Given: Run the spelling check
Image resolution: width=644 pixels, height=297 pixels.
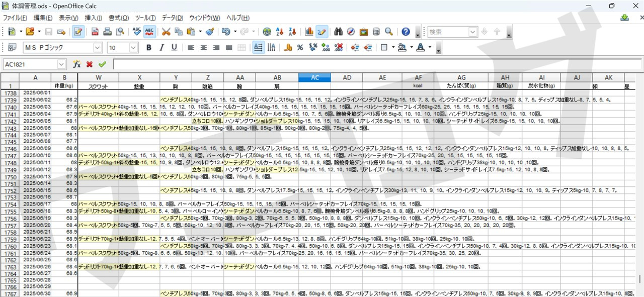Looking at the screenshot, I should (x=137, y=32).
